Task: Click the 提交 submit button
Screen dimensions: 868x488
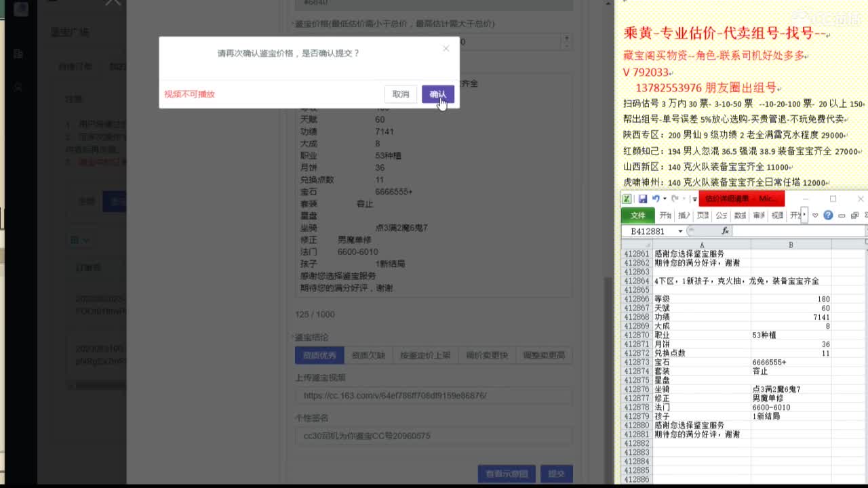Action: 556,474
